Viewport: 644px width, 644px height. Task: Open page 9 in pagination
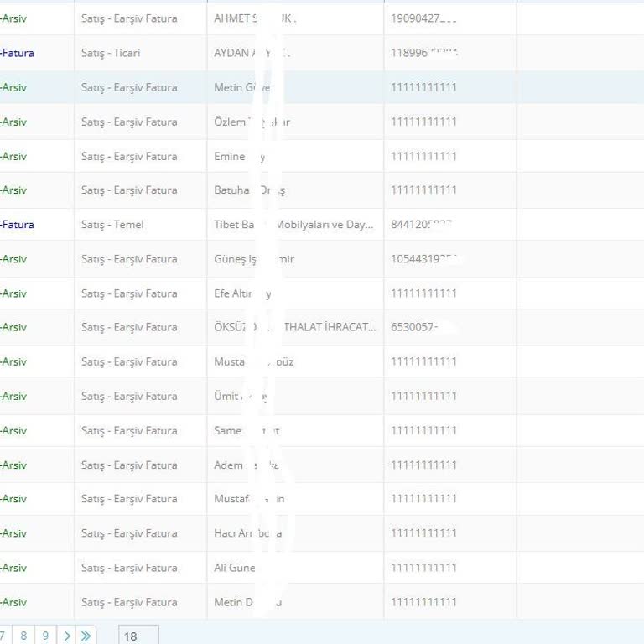pyautogui.click(x=45, y=636)
